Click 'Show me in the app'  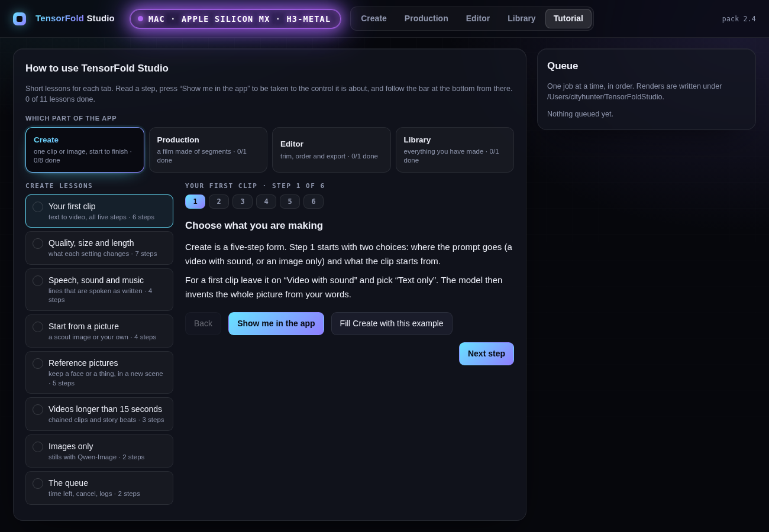(276, 323)
